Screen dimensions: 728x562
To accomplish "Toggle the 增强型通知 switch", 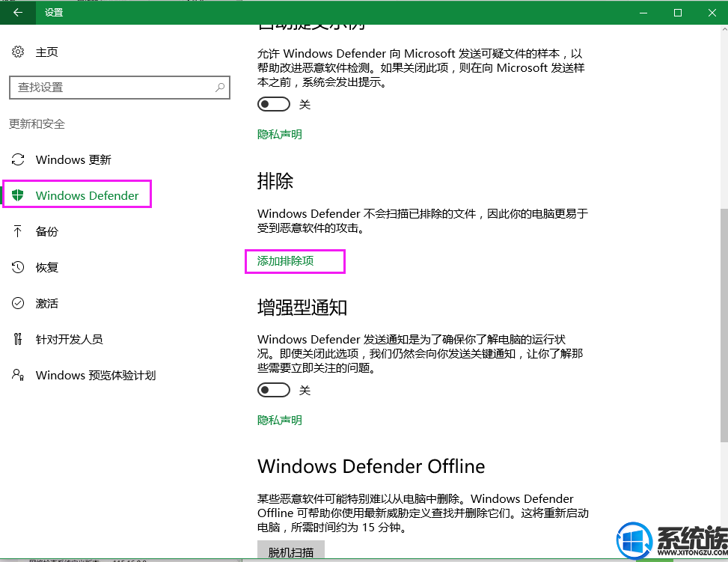I will click(274, 390).
